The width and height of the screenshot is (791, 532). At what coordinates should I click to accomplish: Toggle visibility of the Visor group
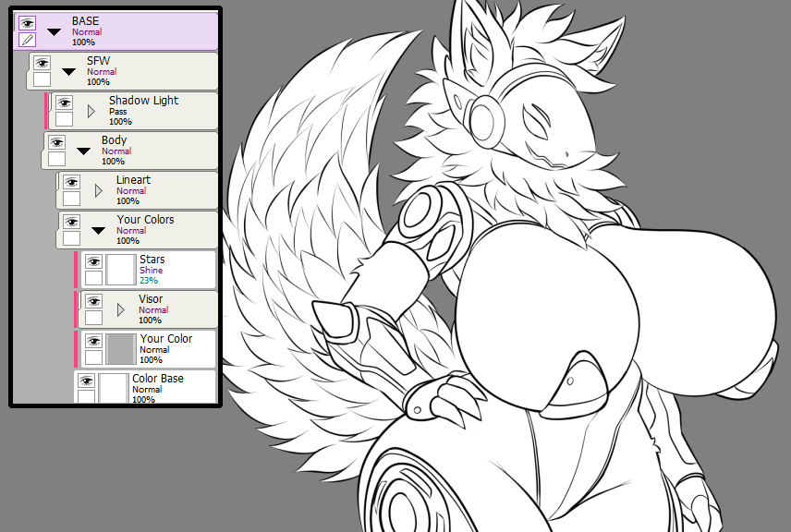(x=93, y=301)
